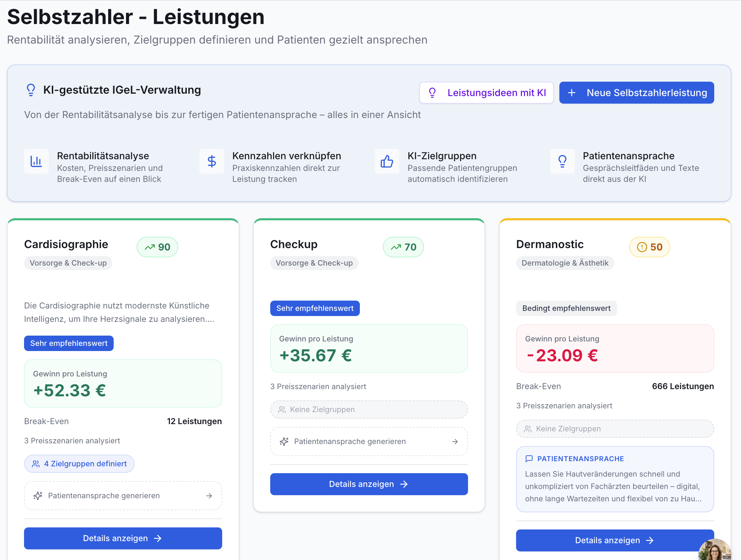Click the sparkle icon in Cardisiographie Patientenansprache generieren
The image size is (741, 560).
tap(38, 496)
